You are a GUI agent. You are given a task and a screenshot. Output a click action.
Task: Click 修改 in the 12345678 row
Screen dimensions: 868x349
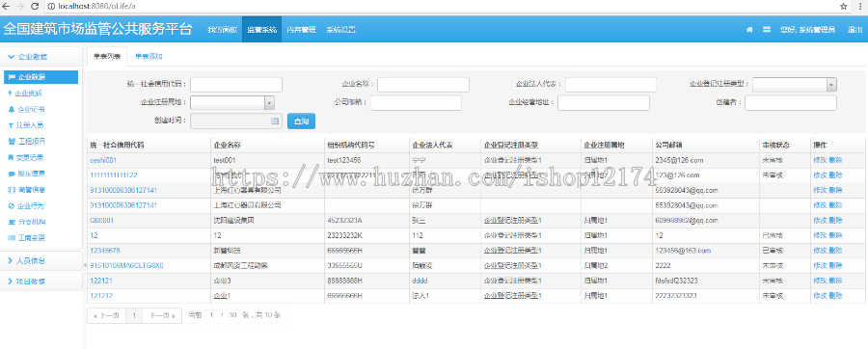click(819, 251)
